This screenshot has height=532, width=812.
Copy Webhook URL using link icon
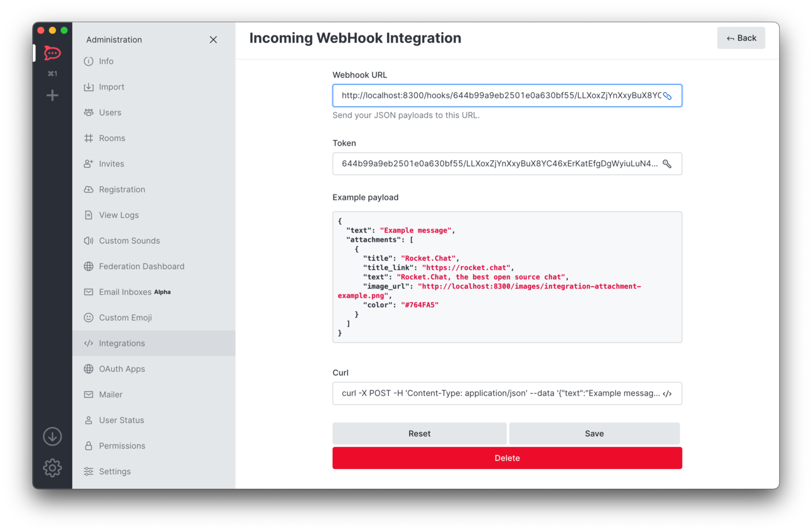[x=667, y=96]
